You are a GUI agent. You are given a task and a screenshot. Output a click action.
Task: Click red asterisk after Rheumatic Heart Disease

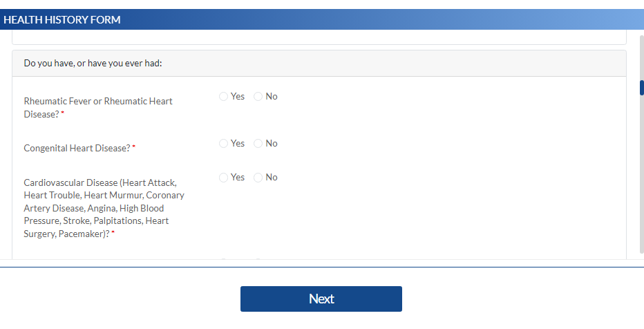pos(63,114)
